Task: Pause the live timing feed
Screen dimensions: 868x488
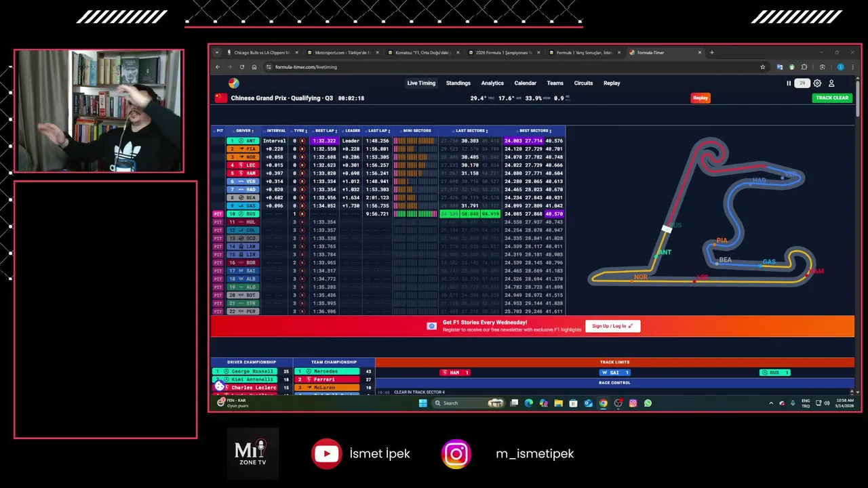Action: (789, 83)
